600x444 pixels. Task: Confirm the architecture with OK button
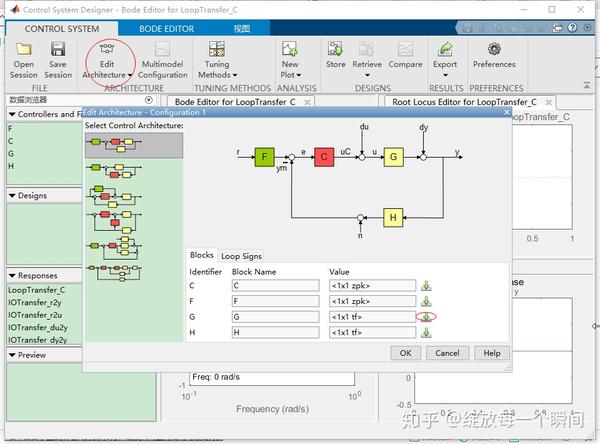click(406, 353)
